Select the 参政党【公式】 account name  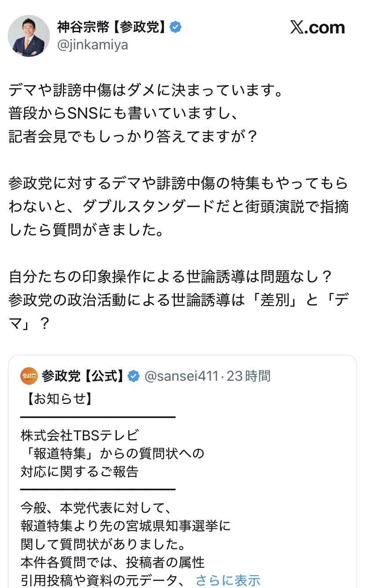(82, 376)
